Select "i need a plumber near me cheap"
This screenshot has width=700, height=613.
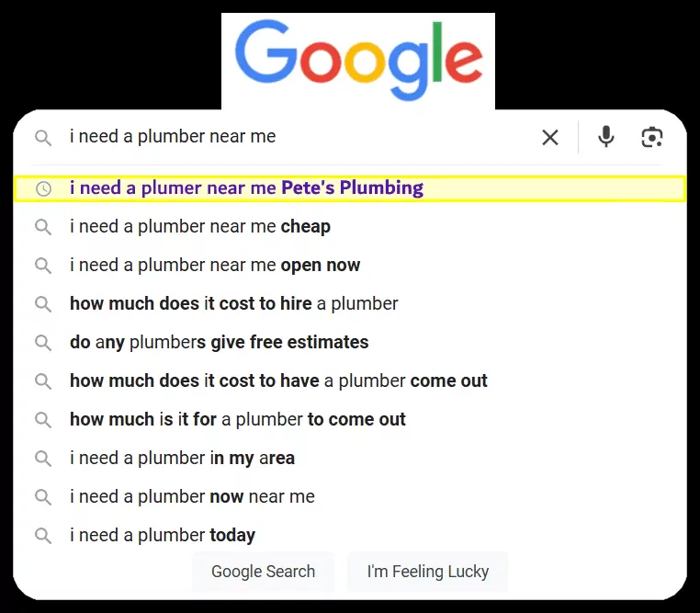click(200, 227)
